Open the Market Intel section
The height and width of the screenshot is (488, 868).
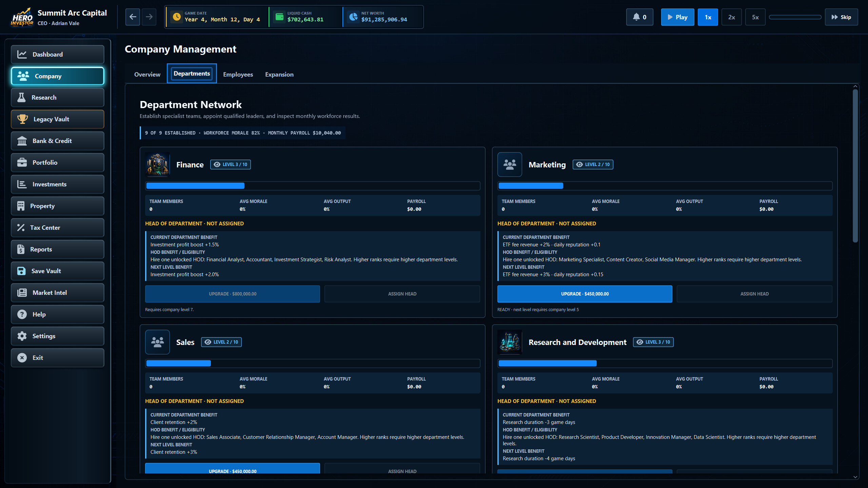coord(57,293)
